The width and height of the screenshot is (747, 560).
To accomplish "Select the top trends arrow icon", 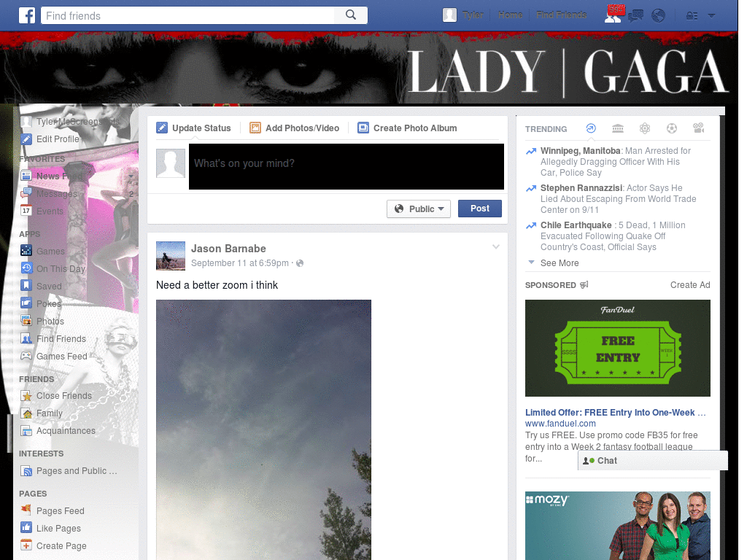I will (590, 128).
